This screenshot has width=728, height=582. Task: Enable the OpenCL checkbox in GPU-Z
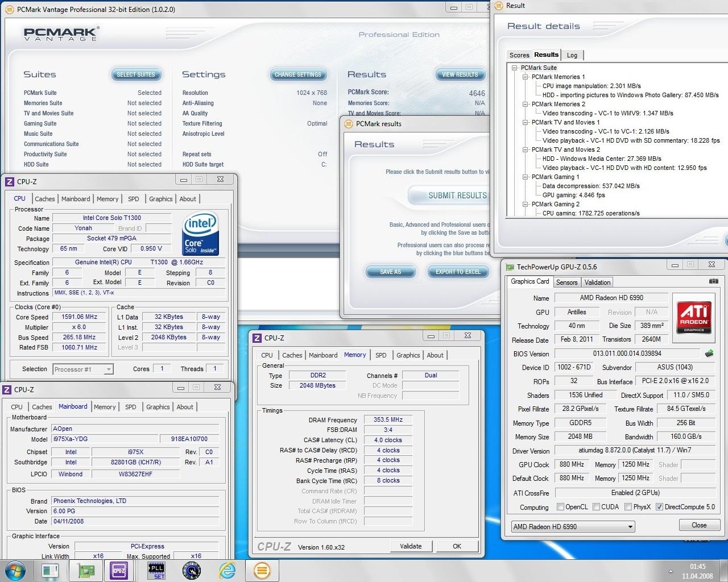tap(561, 507)
